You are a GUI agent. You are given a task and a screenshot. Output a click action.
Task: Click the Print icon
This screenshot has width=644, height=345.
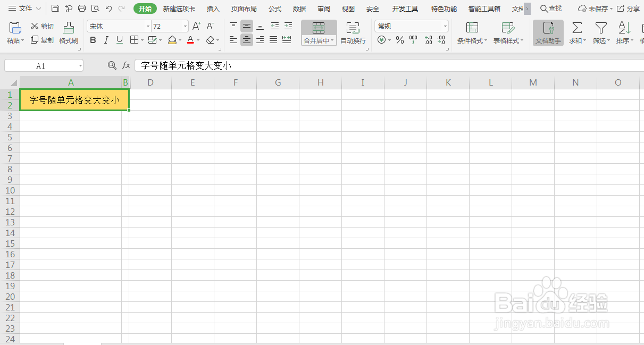pos(82,9)
